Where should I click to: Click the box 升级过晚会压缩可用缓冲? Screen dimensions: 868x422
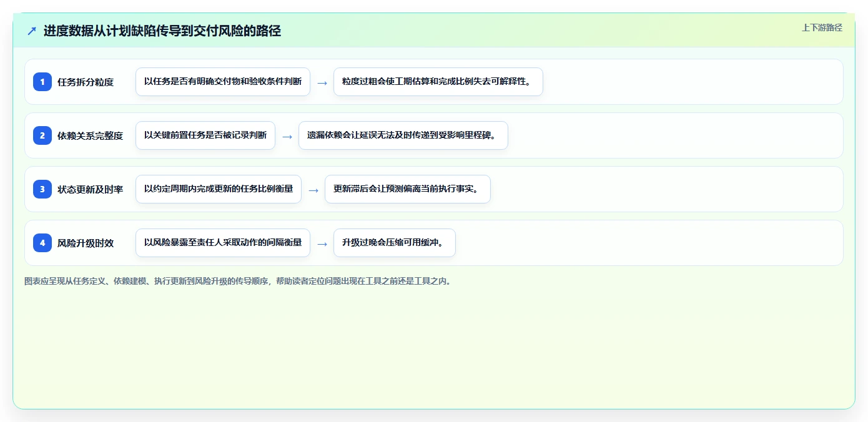coord(395,243)
